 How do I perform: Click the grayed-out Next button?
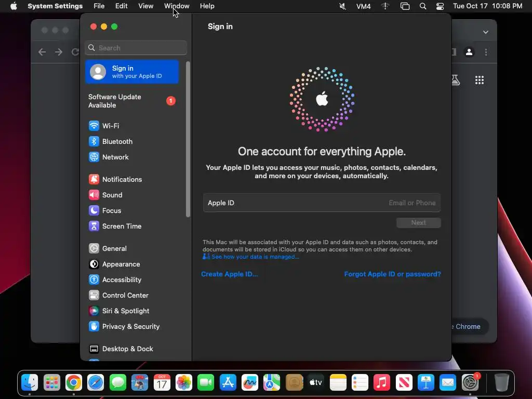click(419, 223)
